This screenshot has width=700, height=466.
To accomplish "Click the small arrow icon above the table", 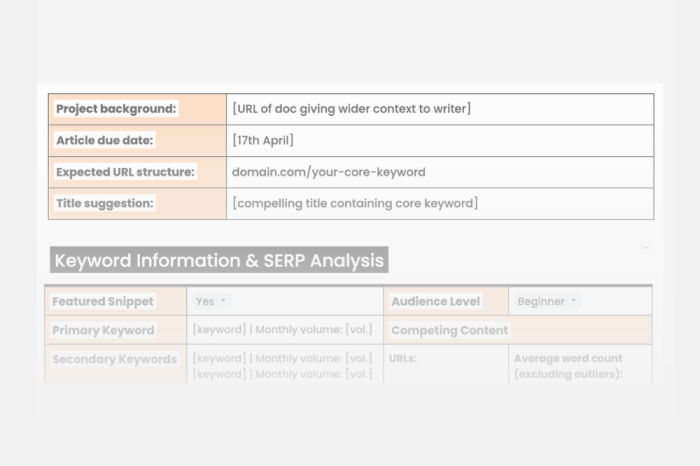I will [x=645, y=247].
